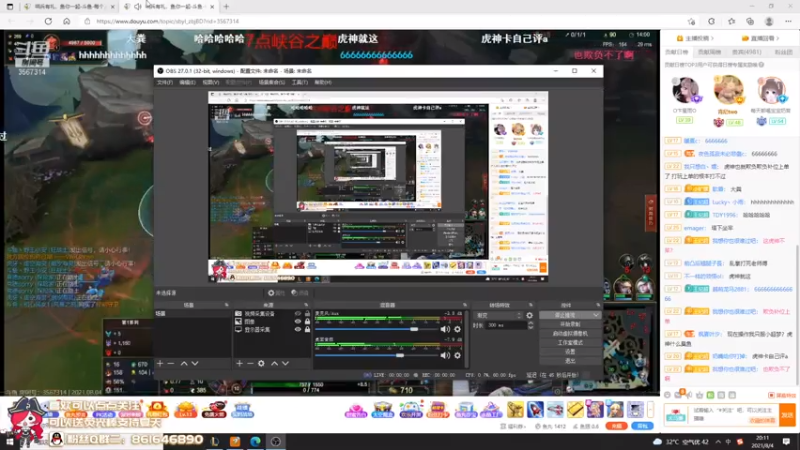Move the scene up in the Scenes panel
The width and height of the screenshot is (800, 450).
click(x=184, y=363)
